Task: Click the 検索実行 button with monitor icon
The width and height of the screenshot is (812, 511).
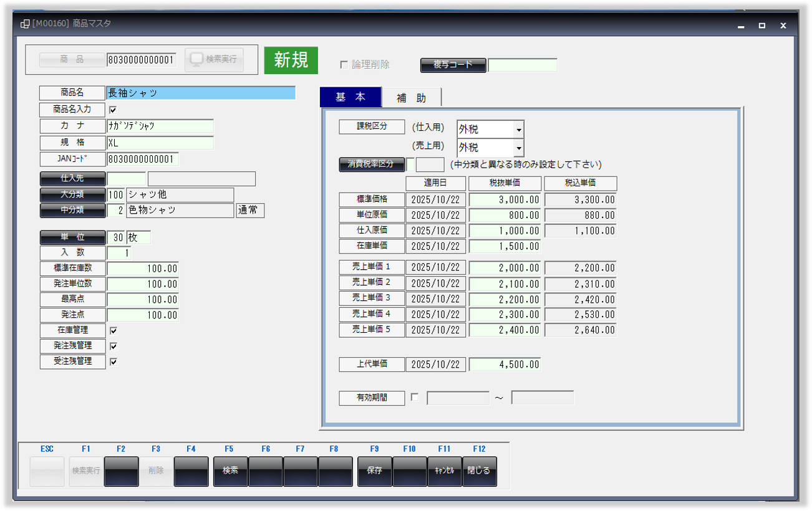Action: [214, 60]
